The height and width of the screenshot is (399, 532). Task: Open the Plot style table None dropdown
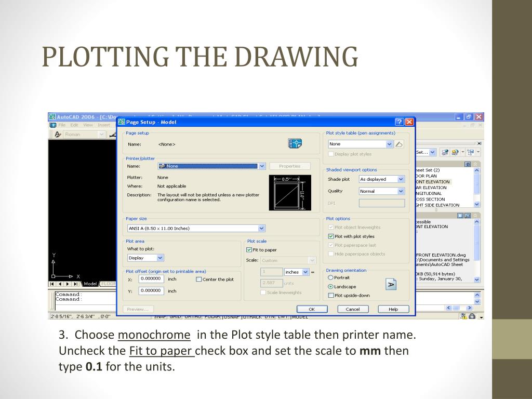[390, 144]
